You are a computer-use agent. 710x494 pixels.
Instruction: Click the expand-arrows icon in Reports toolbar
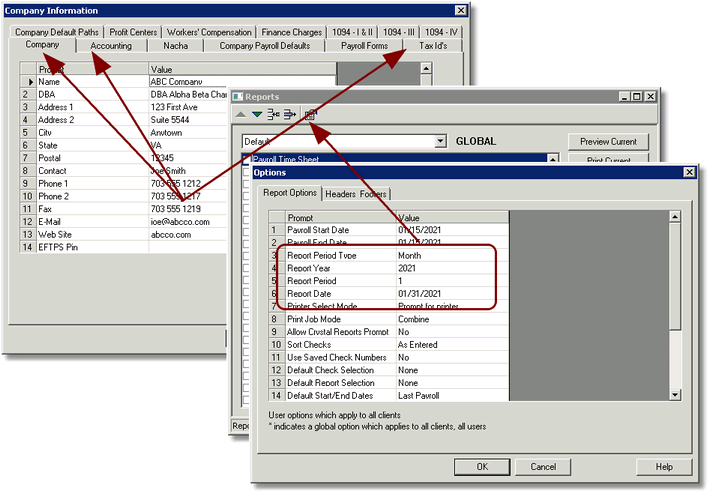point(290,115)
